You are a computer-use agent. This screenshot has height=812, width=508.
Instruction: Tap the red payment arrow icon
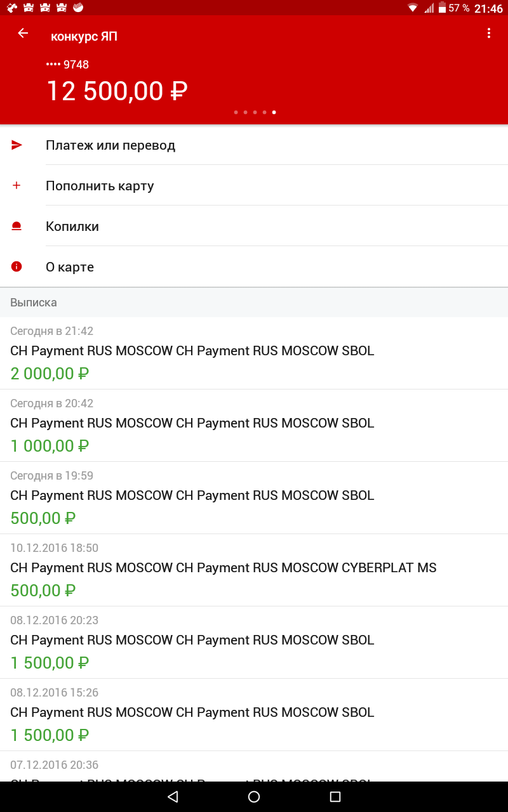(x=17, y=145)
